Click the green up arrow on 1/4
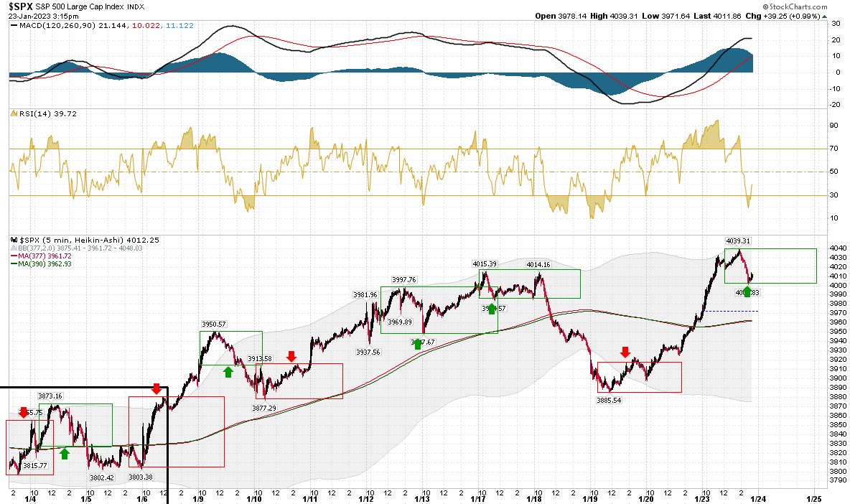Viewport: 850px width, 504px height. (65, 454)
